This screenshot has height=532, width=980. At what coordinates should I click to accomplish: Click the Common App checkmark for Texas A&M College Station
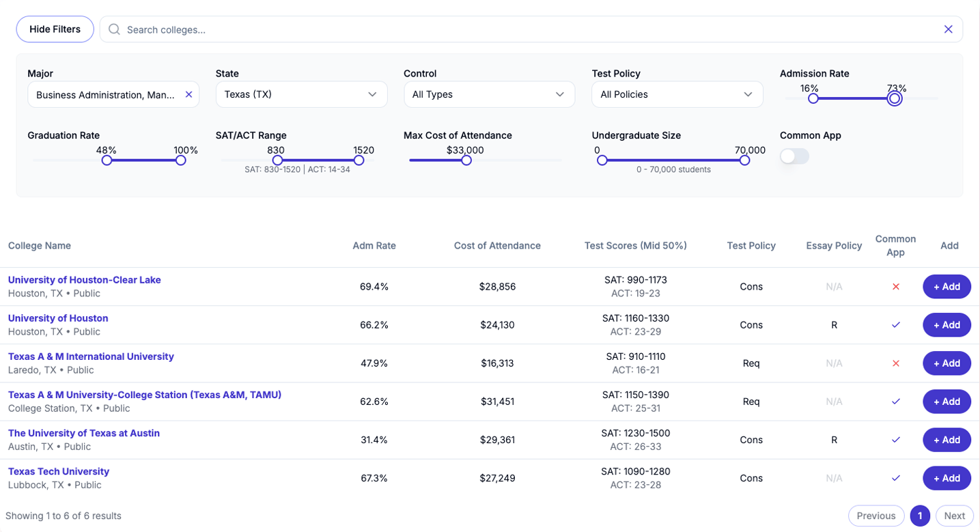pos(895,402)
